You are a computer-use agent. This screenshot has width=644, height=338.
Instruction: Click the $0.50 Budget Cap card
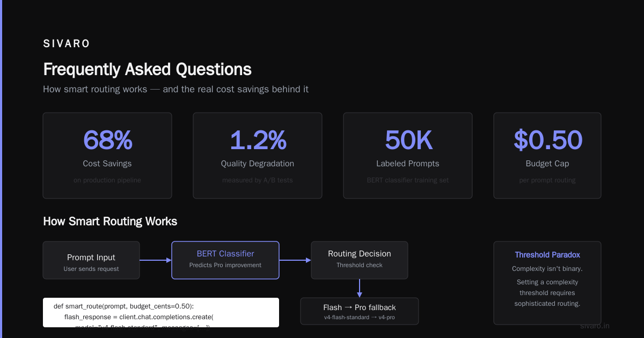547,156
